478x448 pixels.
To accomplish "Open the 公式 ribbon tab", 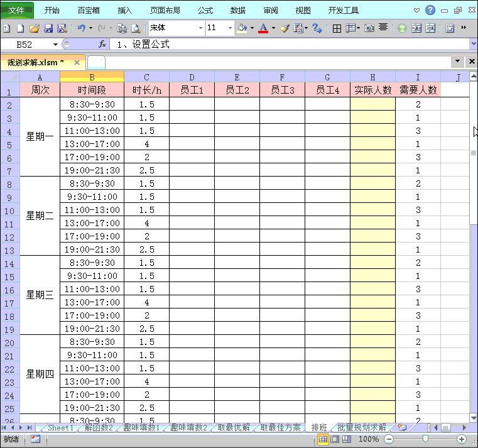I will tap(205, 11).
